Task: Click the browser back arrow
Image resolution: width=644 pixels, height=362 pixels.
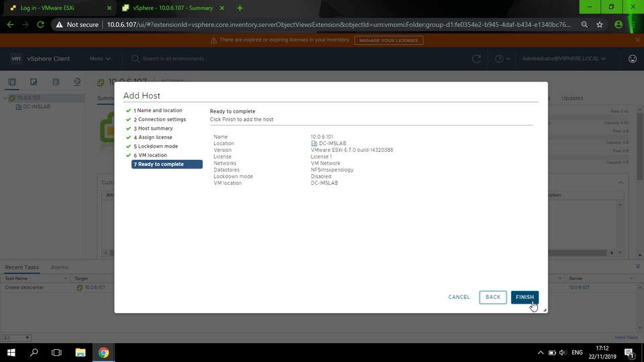Action: point(10,25)
